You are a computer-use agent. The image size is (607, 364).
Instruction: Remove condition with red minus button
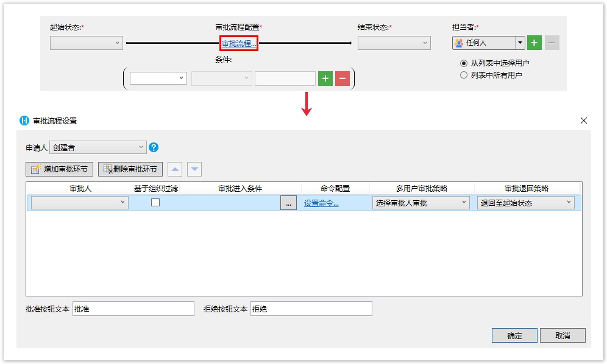coord(343,79)
